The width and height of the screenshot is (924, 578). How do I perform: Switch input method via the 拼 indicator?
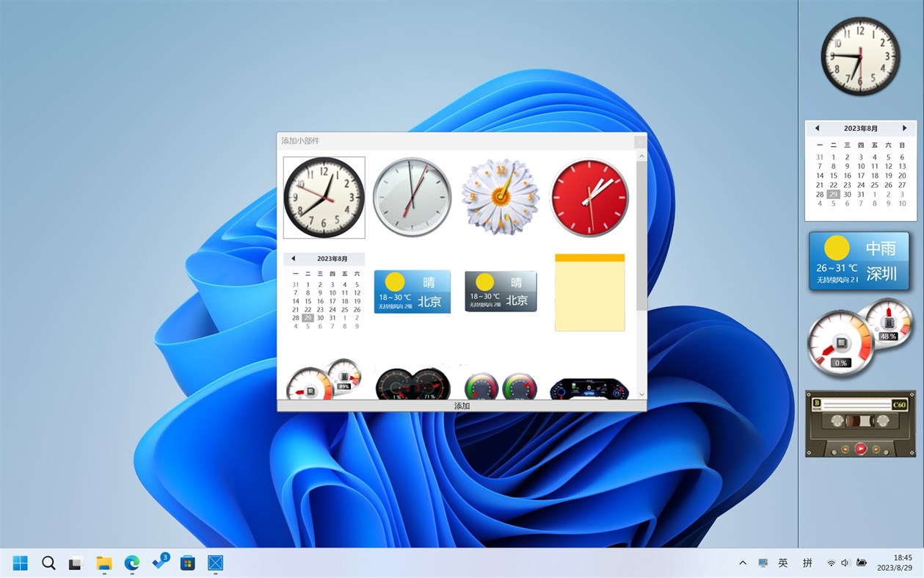click(807, 563)
